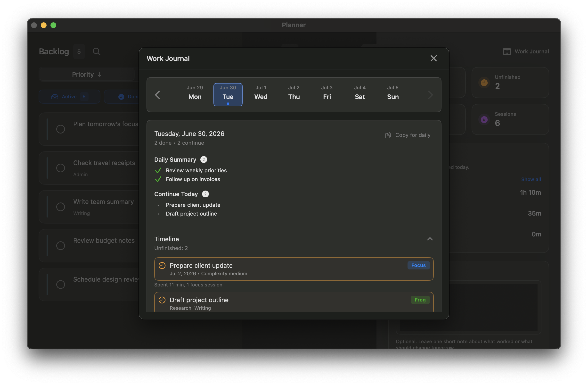Mark Check travel receipts as complete

click(61, 168)
